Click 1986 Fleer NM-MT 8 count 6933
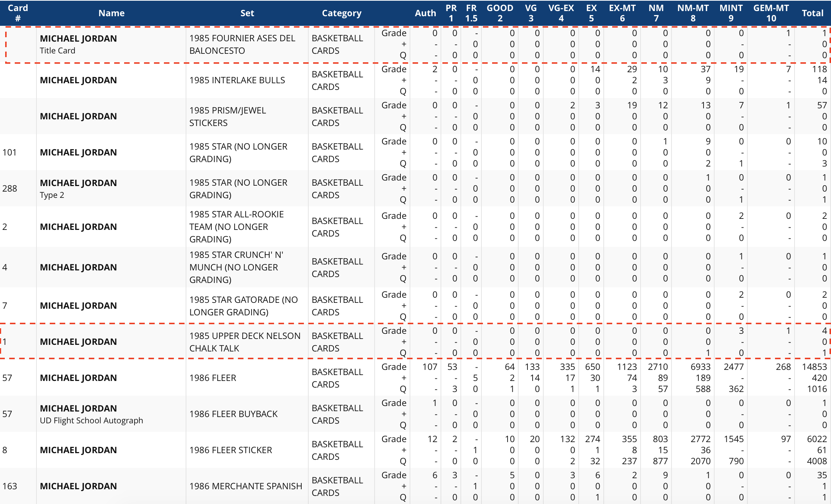 701,367
